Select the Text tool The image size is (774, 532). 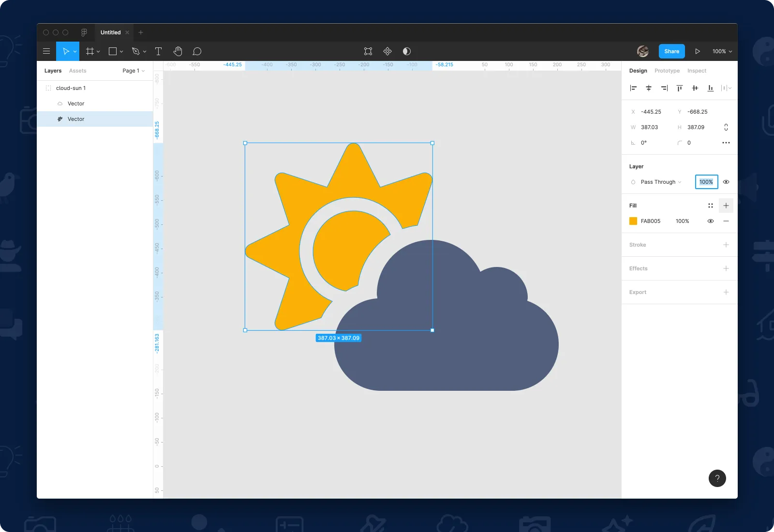[158, 51]
